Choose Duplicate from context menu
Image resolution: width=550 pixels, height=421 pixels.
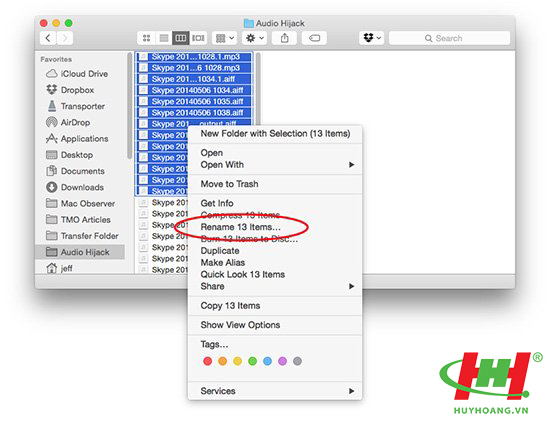tap(275, 251)
